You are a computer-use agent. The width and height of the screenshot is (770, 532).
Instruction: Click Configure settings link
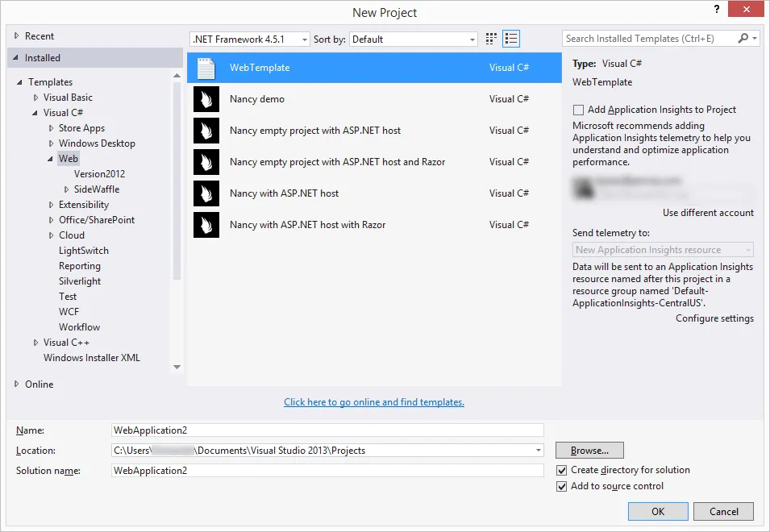[714, 318]
